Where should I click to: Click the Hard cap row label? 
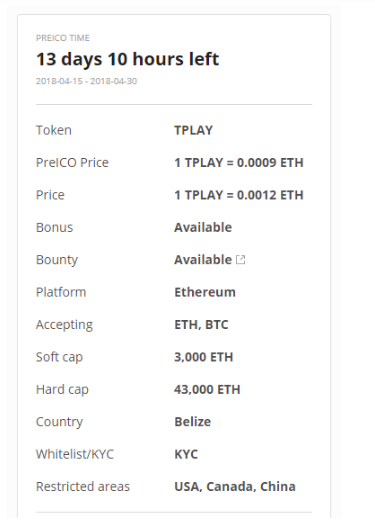coord(62,389)
